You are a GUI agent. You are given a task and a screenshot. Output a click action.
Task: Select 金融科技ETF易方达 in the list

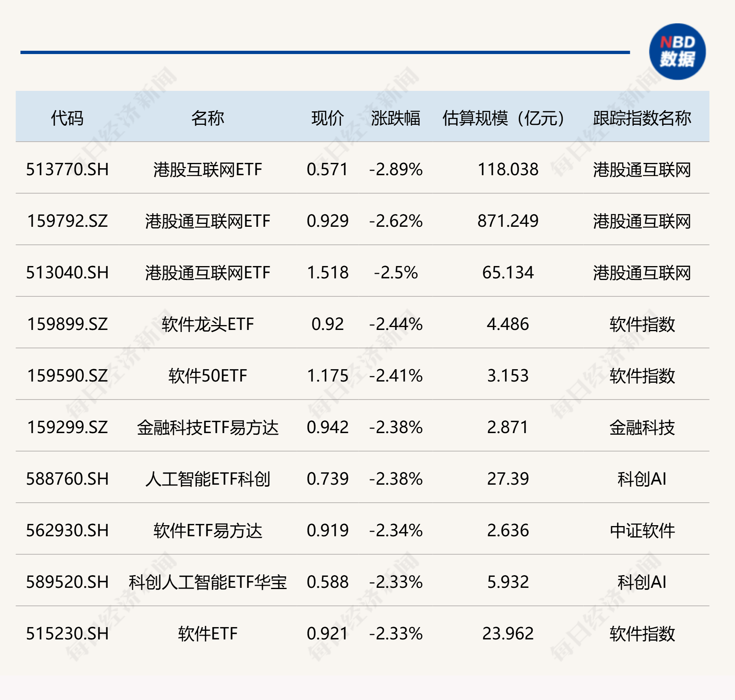coord(207,427)
